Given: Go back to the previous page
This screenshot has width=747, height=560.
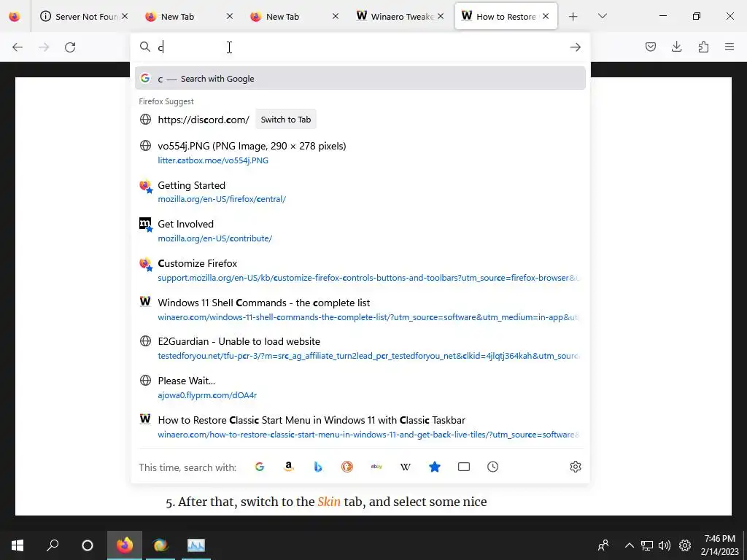Looking at the screenshot, I should point(18,47).
